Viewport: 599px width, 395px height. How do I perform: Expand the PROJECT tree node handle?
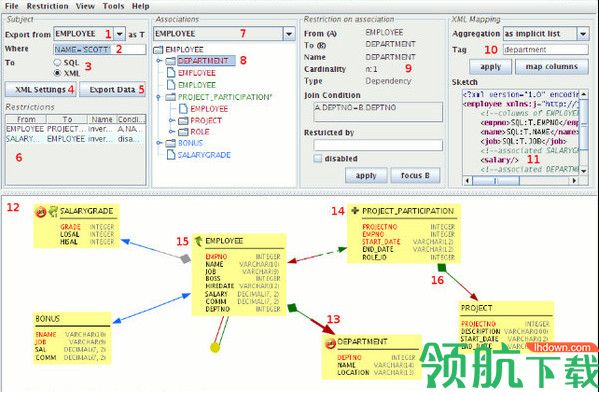coord(171,121)
